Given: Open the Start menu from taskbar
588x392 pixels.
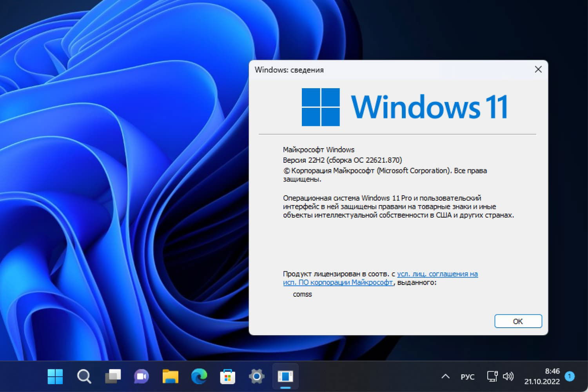Looking at the screenshot, I should point(55,377).
